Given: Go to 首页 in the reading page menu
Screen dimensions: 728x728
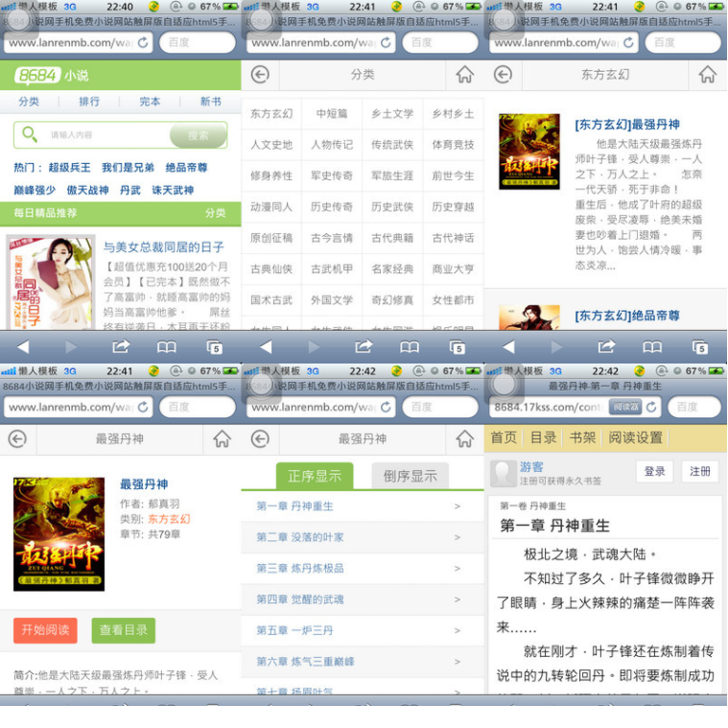Looking at the screenshot, I should click(x=504, y=437).
